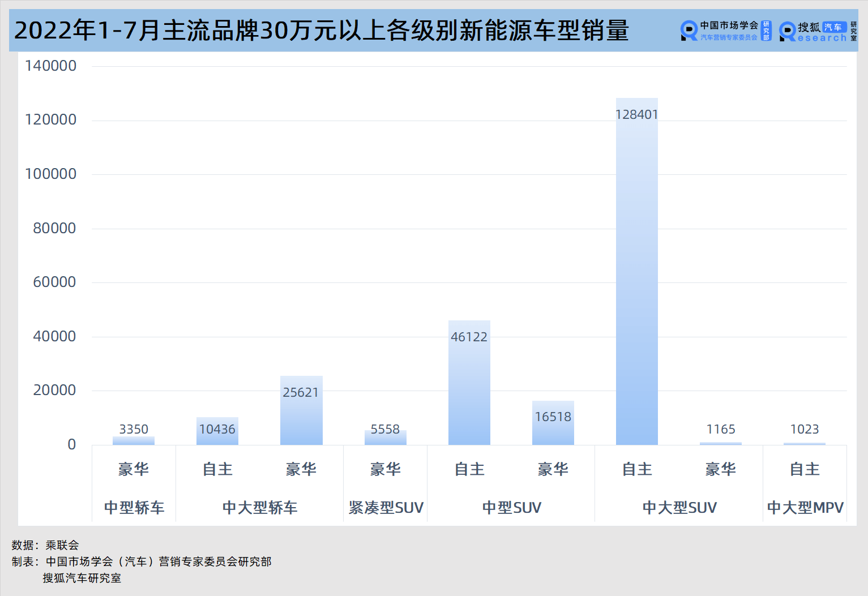Select the 中大型SUV category label
The width and height of the screenshot is (868, 596).
(x=679, y=508)
